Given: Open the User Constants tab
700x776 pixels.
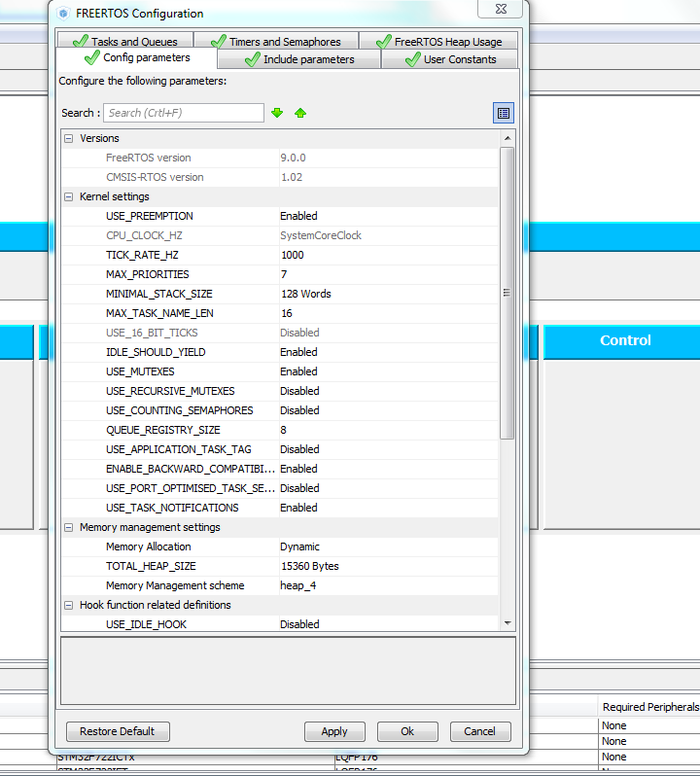Looking at the screenshot, I should click(x=450, y=59).
